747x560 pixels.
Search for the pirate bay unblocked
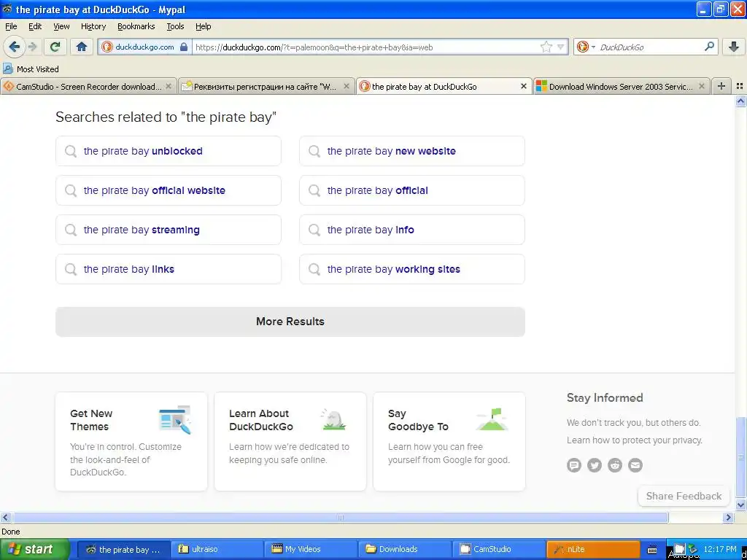coord(169,151)
